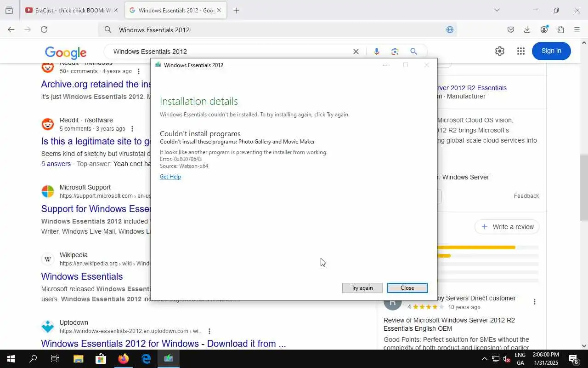Close the EraCast tab
The image size is (588, 368).
tap(115, 10)
